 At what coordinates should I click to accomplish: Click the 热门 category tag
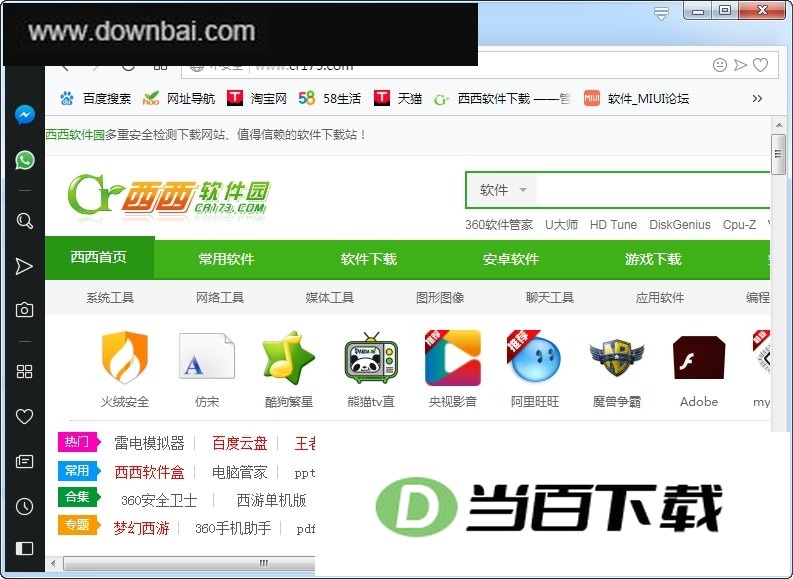click(79, 441)
